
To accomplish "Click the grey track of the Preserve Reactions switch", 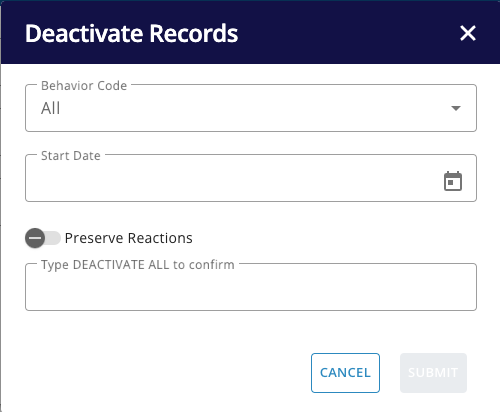I will [53, 238].
